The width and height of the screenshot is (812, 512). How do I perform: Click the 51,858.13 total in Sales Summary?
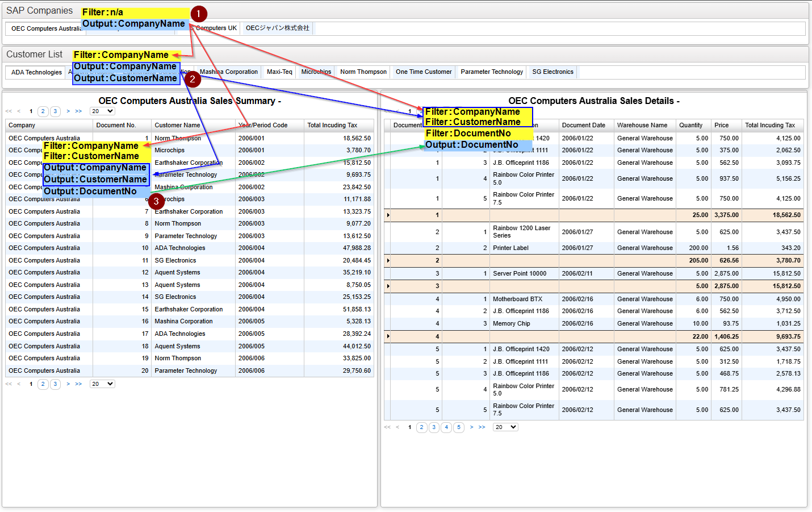[x=357, y=310]
